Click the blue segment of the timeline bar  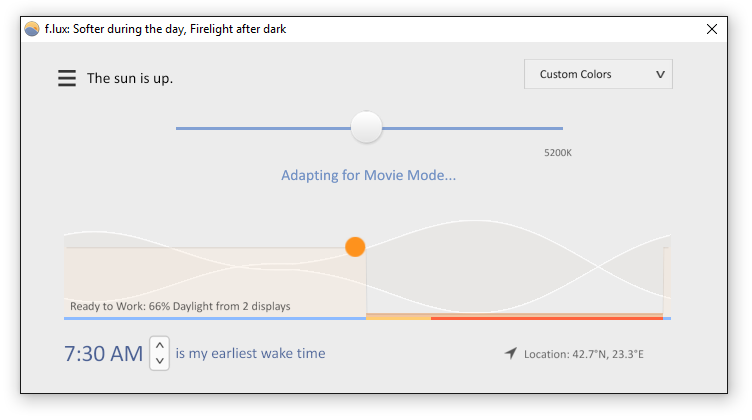click(x=215, y=318)
